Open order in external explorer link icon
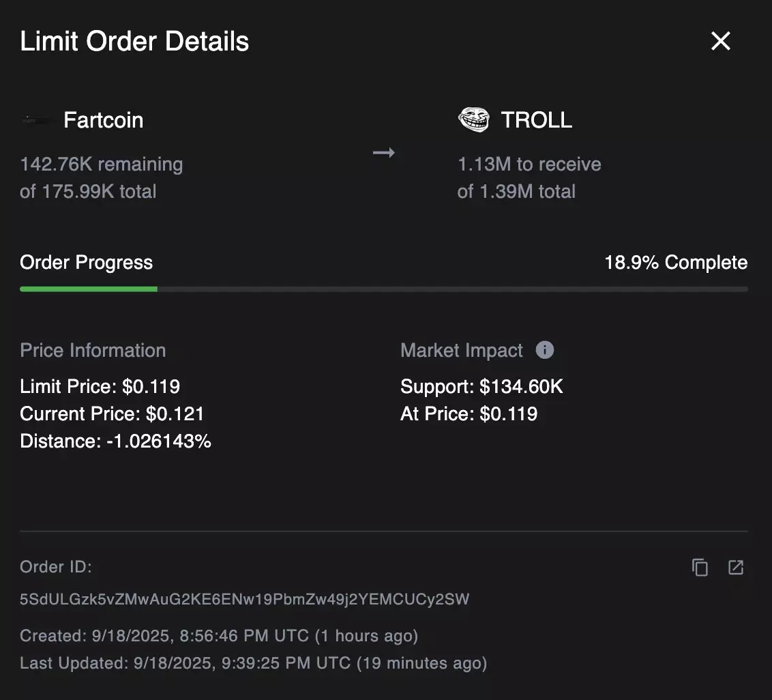The width and height of the screenshot is (772, 700). pos(736,568)
